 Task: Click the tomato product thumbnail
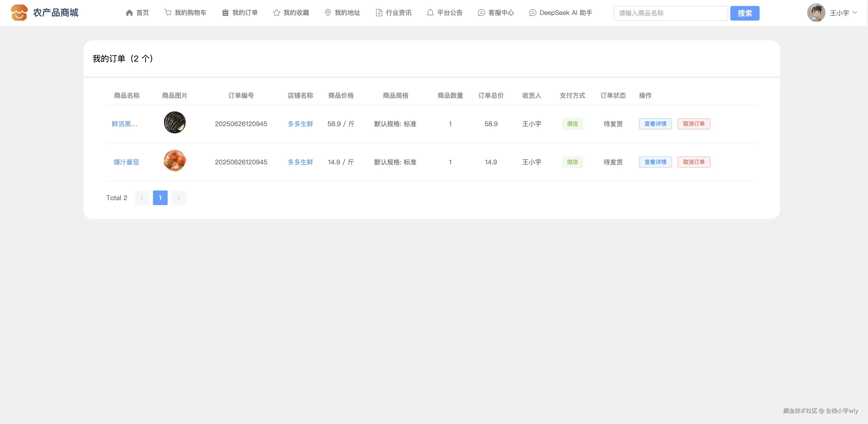[174, 160]
